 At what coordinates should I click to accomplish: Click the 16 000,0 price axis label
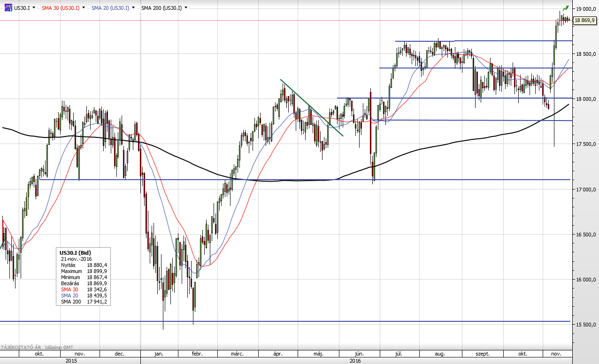coord(586,280)
